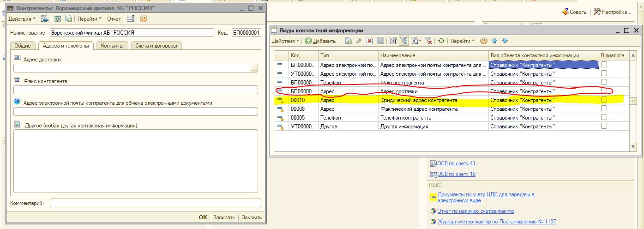
Task: Click the Отчет button in Контрагенты toolbar
Action: [114, 19]
